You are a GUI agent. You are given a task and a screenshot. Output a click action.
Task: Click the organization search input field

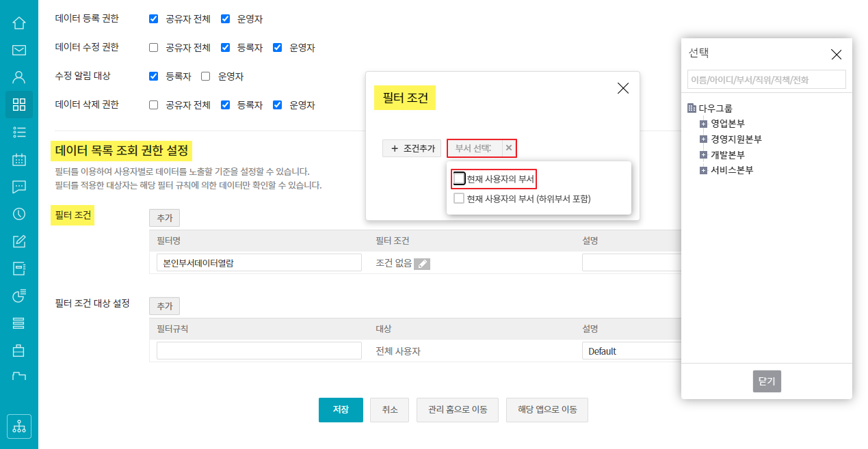766,80
